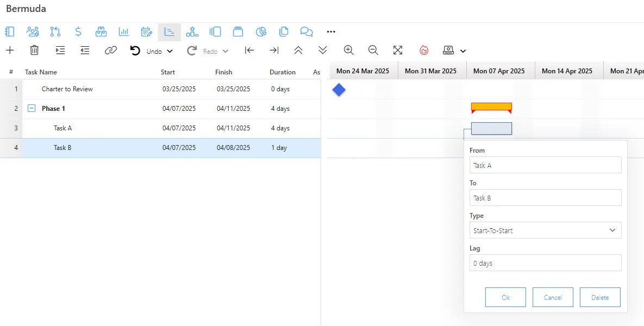Click the link tasks chain icon
Image resolution: width=644 pixels, height=326 pixels.
coord(111,50)
